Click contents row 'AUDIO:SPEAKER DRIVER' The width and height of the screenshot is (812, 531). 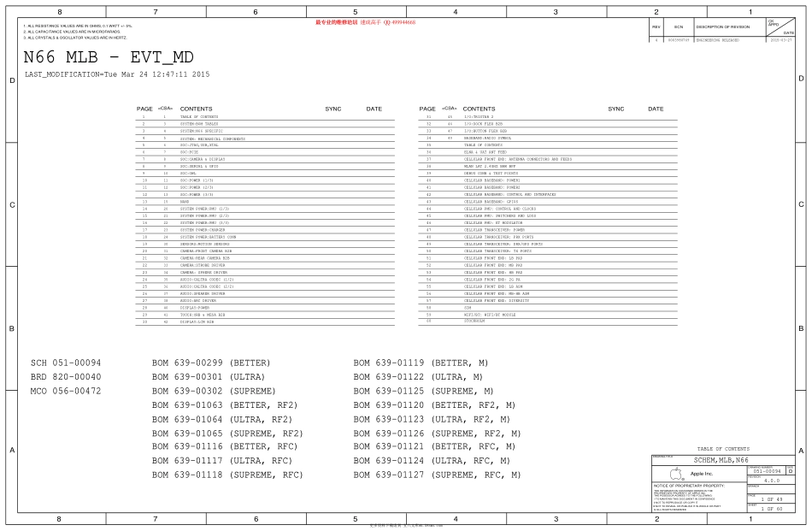click(265, 294)
